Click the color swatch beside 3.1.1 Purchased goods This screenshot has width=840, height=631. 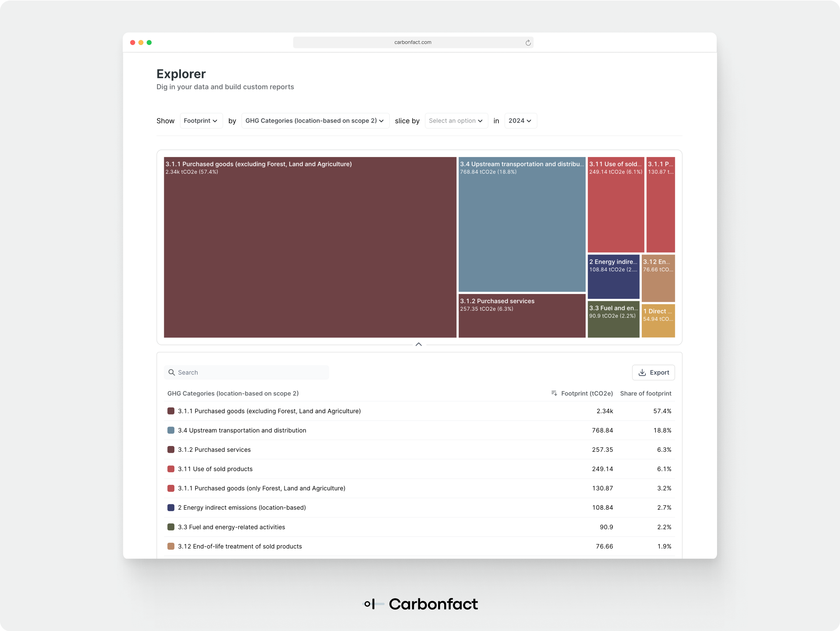point(171,411)
